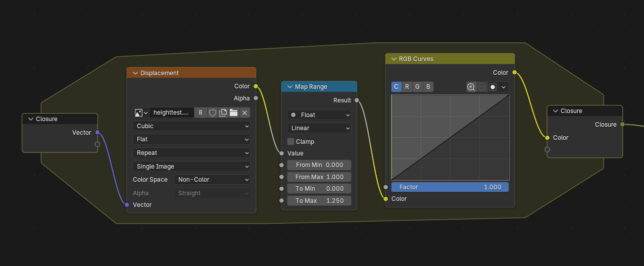The width and height of the screenshot is (644, 266).
Task: Open the greyed Straight alpha dropdown
Action: click(x=212, y=193)
